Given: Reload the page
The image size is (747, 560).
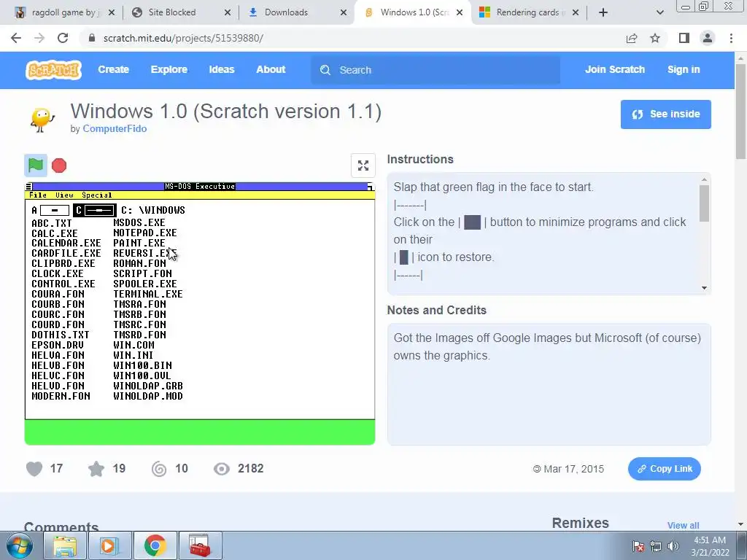Looking at the screenshot, I should pos(63,38).
